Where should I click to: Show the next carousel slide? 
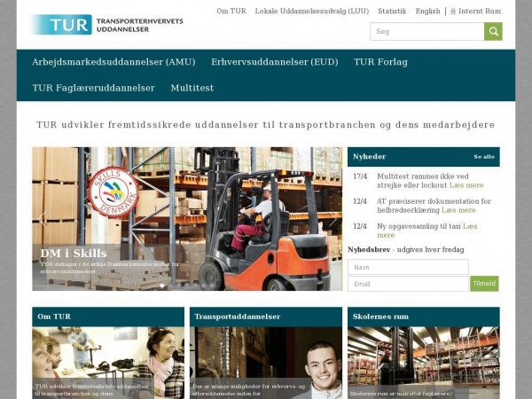[x=333, y=220]
